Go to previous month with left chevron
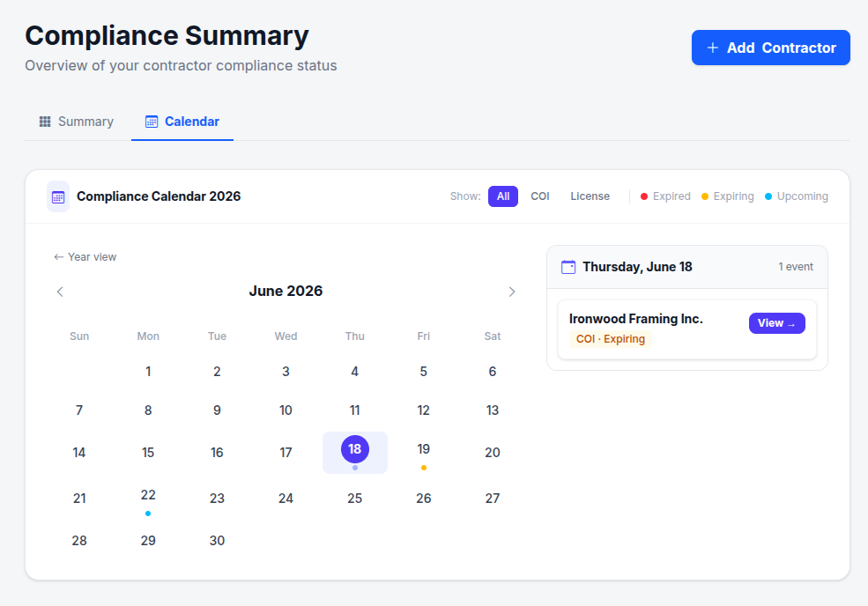Image resolution: width=868 pixels, height=606 pixels. [x=60, y=292]
